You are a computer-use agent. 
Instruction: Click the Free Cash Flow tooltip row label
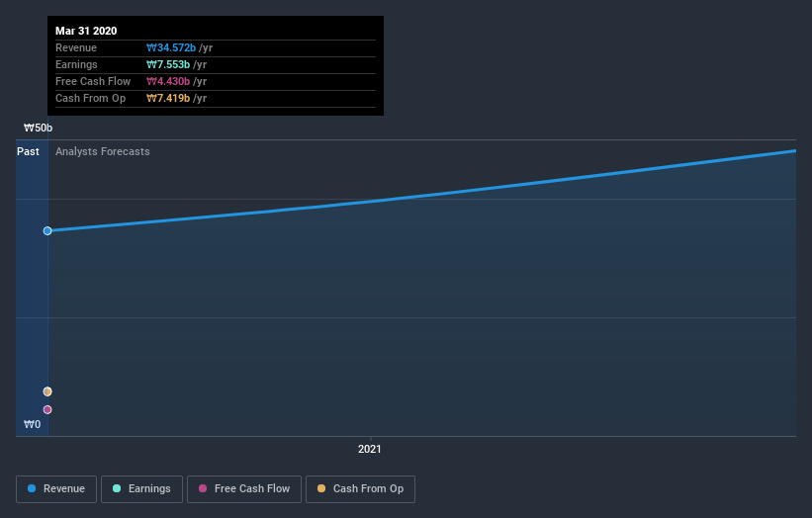(93, 81)
